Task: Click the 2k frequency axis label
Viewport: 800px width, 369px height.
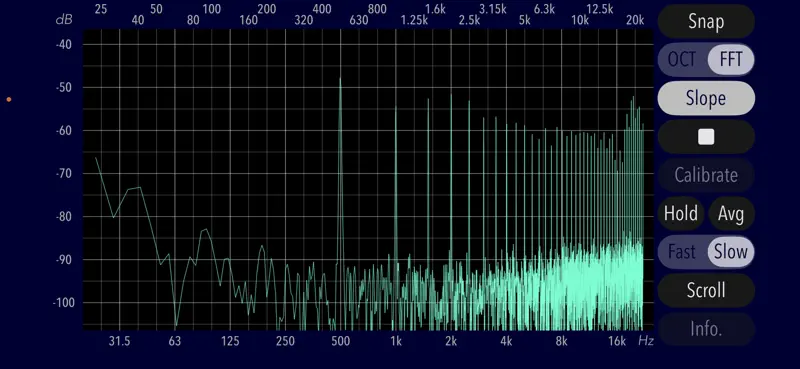Action: (x=451, y=341)
